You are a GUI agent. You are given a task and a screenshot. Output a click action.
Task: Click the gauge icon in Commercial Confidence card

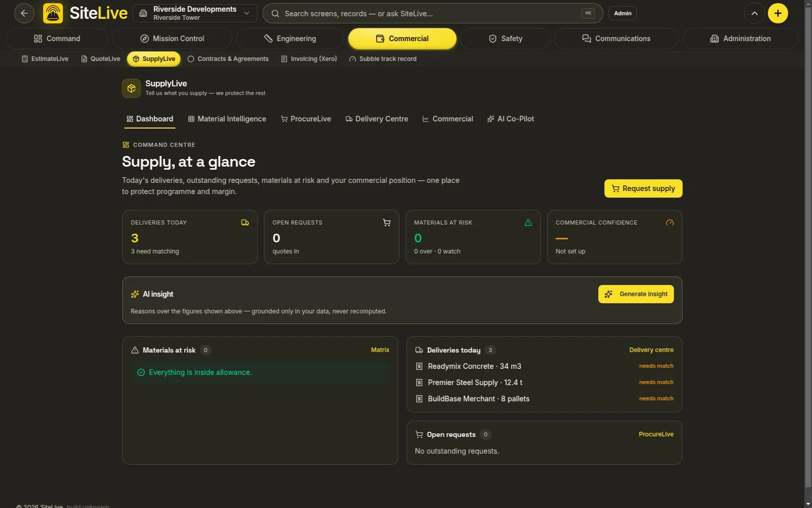coord(670,223)
